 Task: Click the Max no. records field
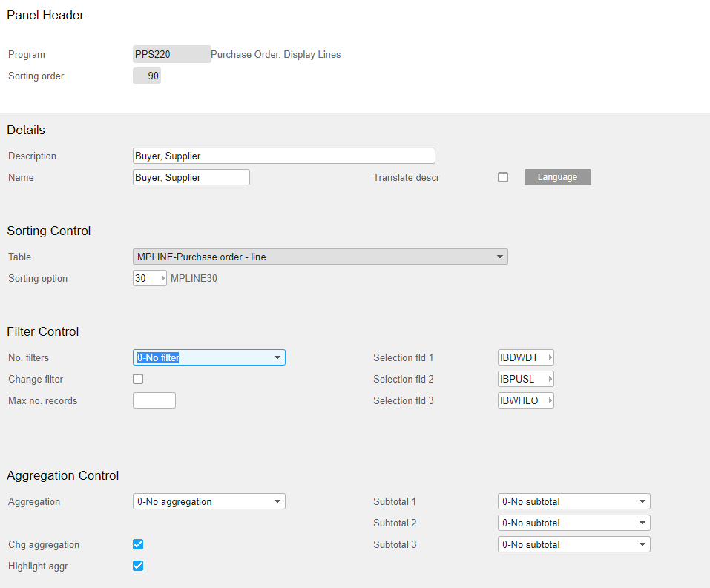154,401
